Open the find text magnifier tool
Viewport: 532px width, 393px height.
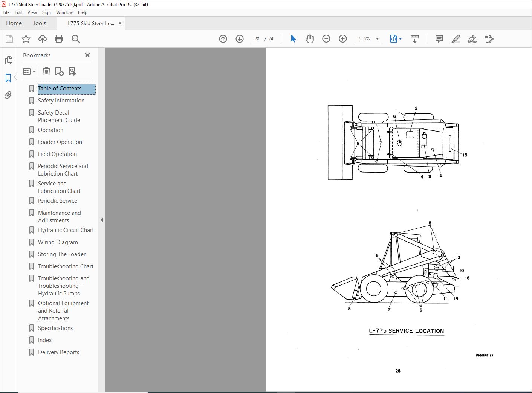point(76,39)
